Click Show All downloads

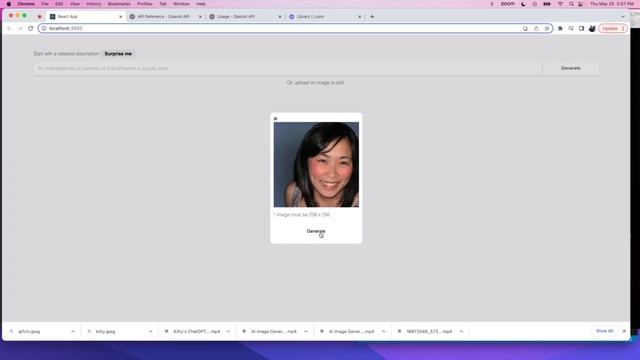pos(604,331)
